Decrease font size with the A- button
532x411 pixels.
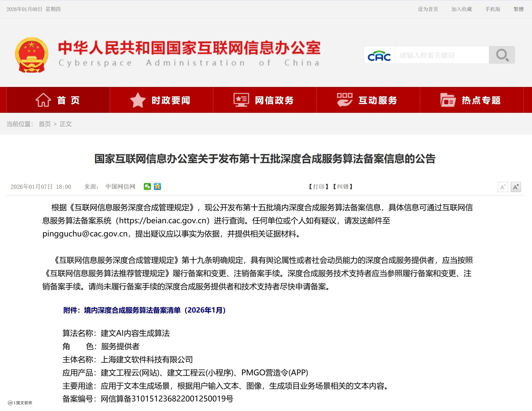503,187
